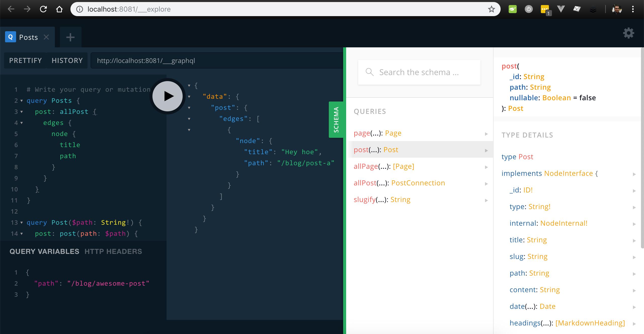
Task: Open the white tag-shaped extension icon
Action: coord(577,9)
